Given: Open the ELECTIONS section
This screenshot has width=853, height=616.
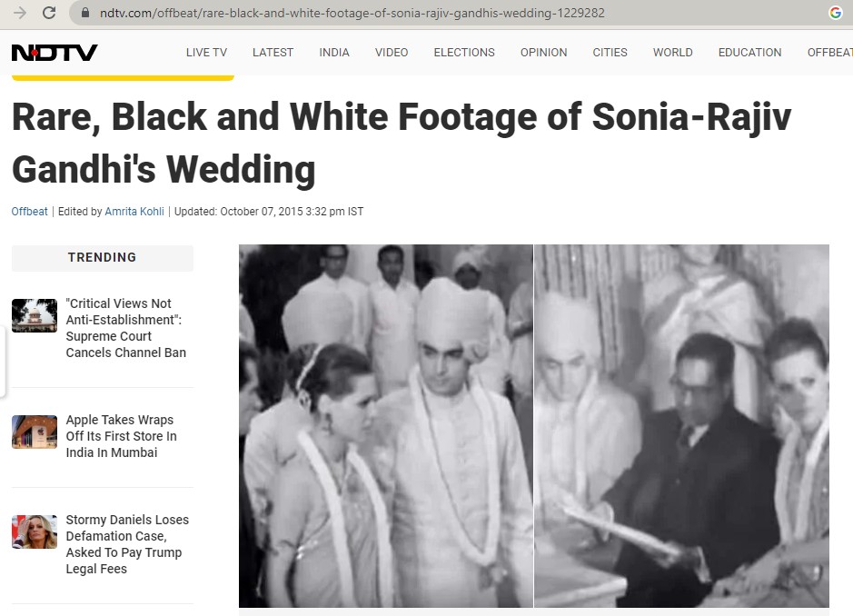Looking at the screenshot, I should point(464,52).
